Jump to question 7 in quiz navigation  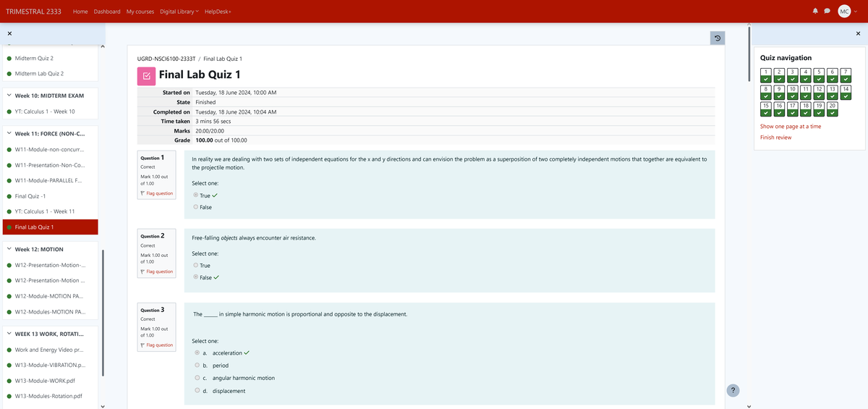846,75
